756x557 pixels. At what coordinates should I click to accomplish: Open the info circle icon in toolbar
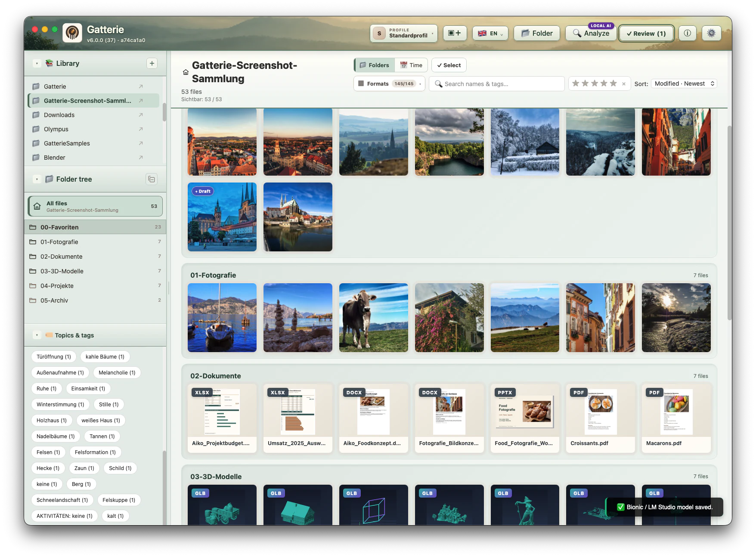pos(688,33)
